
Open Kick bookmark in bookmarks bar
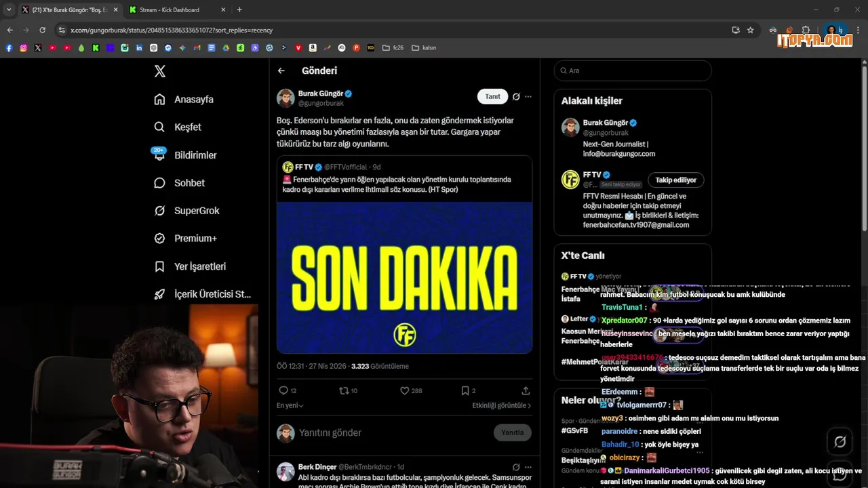96,48
